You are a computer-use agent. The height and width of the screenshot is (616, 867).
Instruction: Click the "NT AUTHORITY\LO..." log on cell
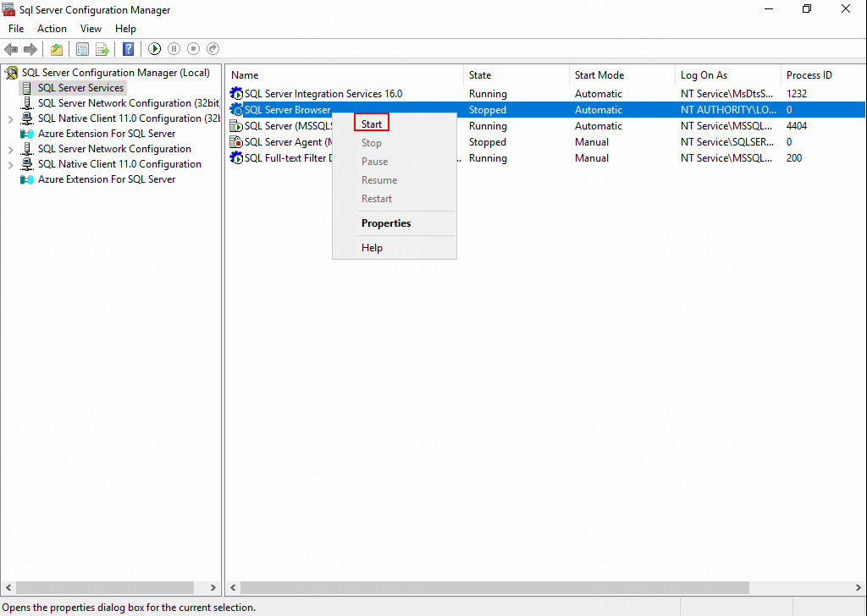pyautogui.click(x=729, y=110)
